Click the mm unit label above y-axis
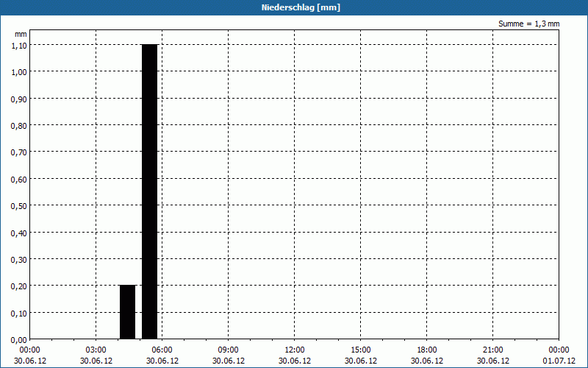This screenshot has width=588, height=368. click(21, 34)
